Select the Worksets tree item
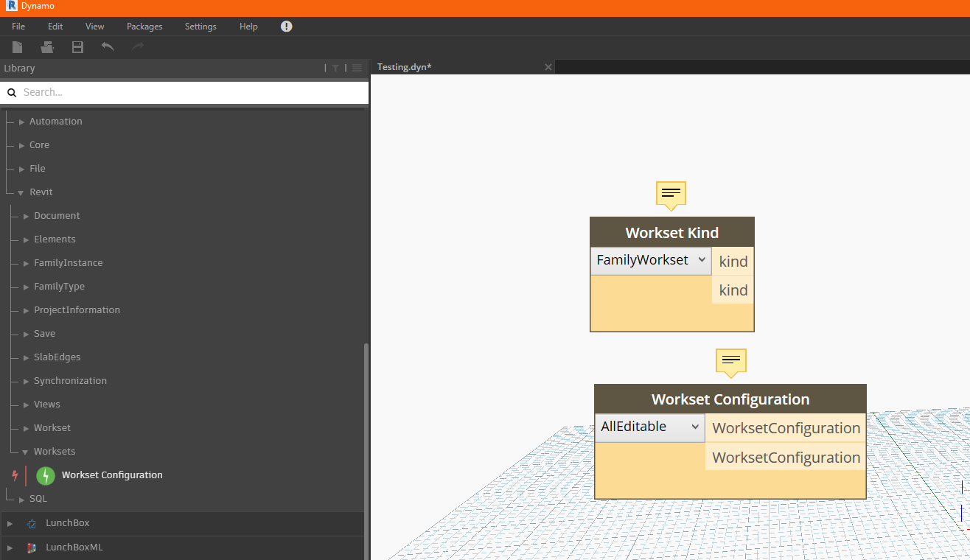970x560 pixels. click(x=55, y=450)
